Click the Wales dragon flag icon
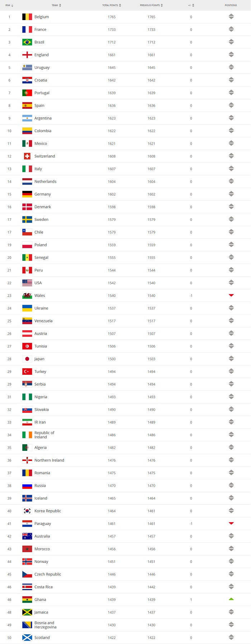251x644 pixels. click(27, 295)
